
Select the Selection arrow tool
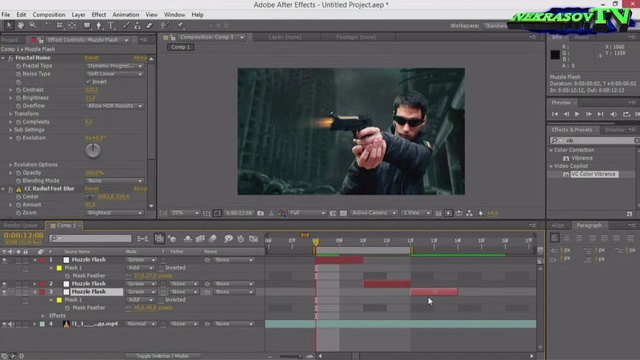click(x=8, y=25)
